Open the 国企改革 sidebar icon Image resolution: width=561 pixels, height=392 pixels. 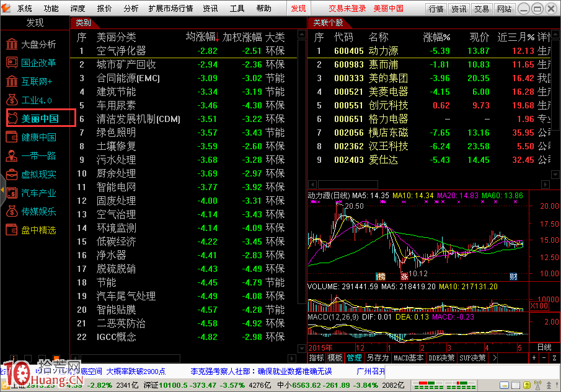pos(12,63)
